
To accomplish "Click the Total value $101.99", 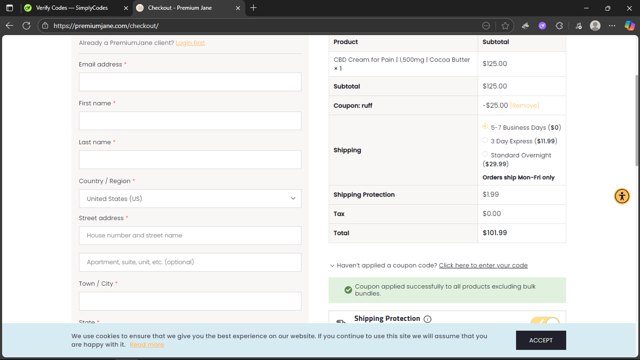I will 495,233.
